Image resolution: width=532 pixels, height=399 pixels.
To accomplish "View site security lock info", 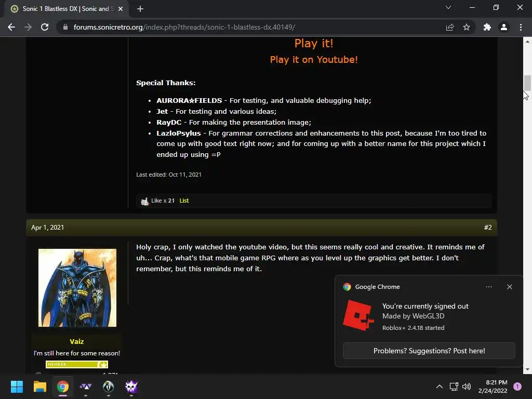I will point(65,27).
